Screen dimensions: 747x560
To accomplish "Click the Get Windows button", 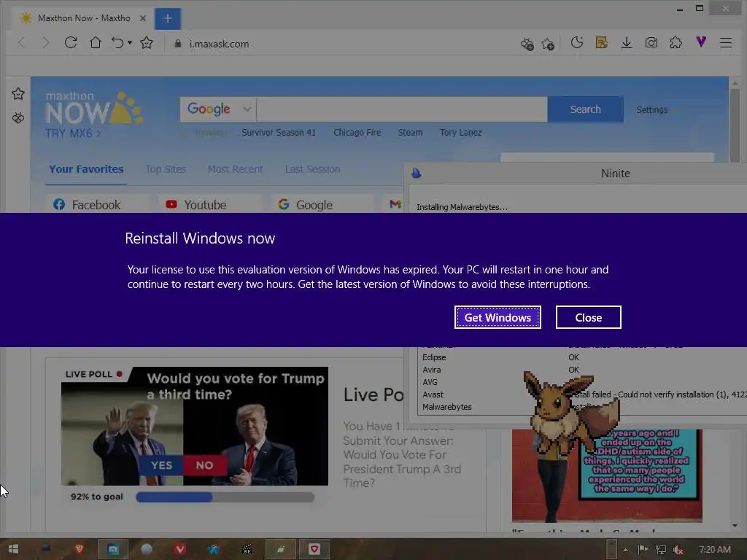I will (498, 317).
